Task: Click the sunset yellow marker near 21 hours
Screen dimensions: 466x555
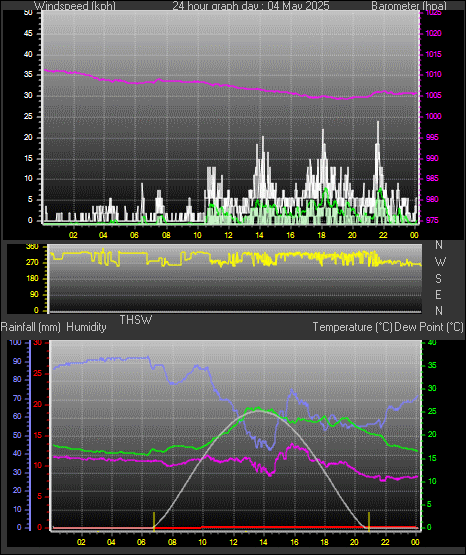Action: point(369,521)
